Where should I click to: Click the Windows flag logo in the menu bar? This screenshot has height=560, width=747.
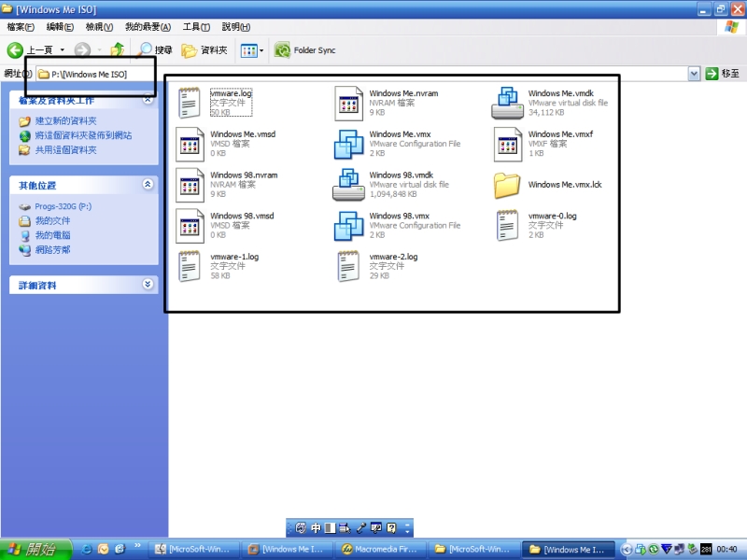coord(731,27)
